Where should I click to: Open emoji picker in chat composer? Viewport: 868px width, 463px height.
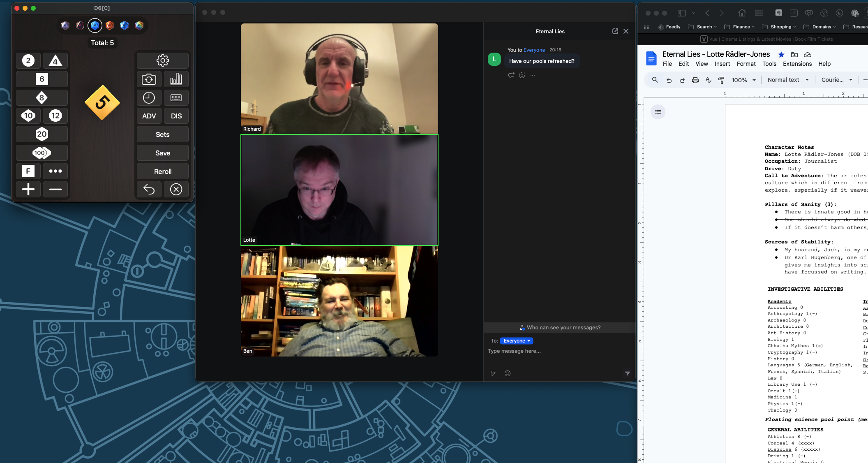508,373
